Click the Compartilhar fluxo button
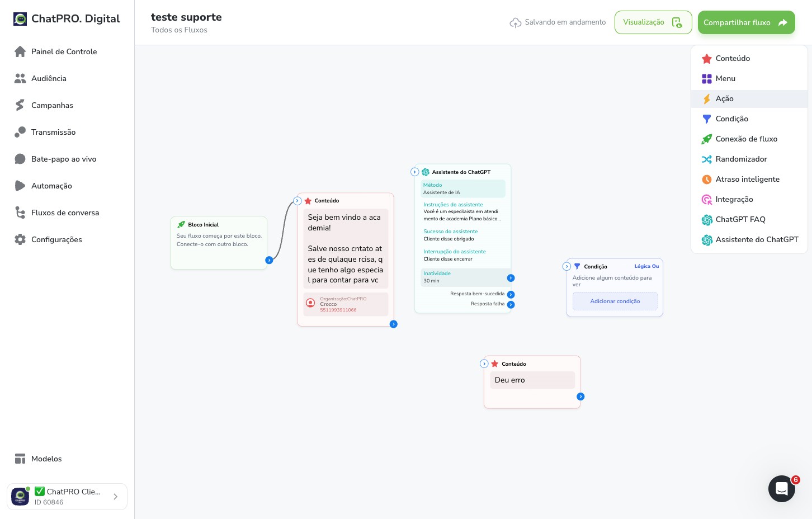This screenshot has height=519, width=812. click(746, 22)
